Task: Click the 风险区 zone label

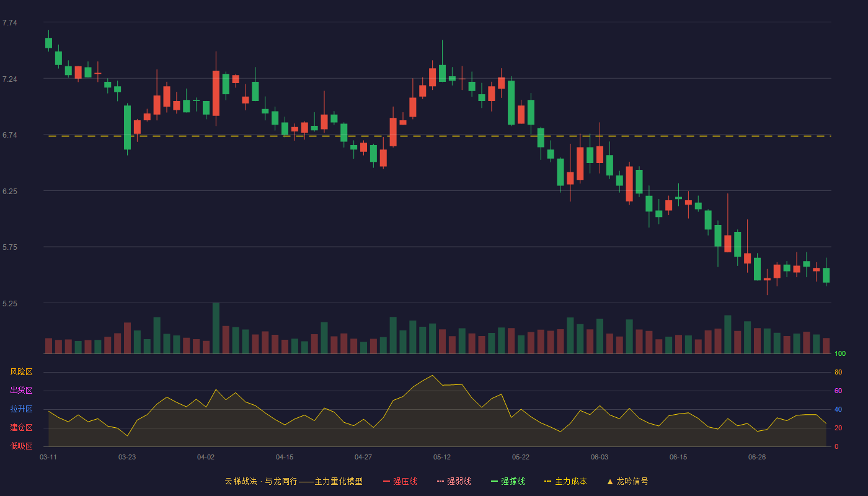Action: point(21,372)
